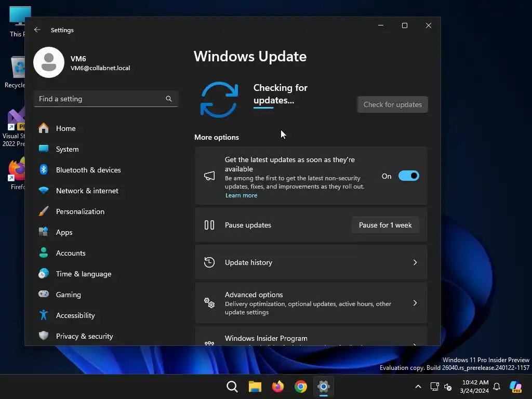Open Time & language label
Viewport: 532px width, 399px height.
(84, 274)
